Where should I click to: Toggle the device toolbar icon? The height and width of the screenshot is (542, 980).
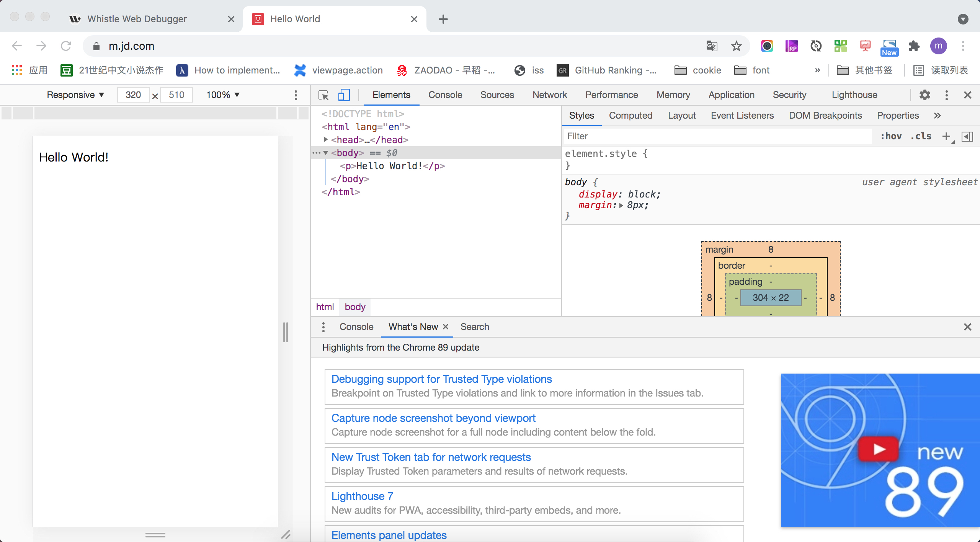[344, 95]
